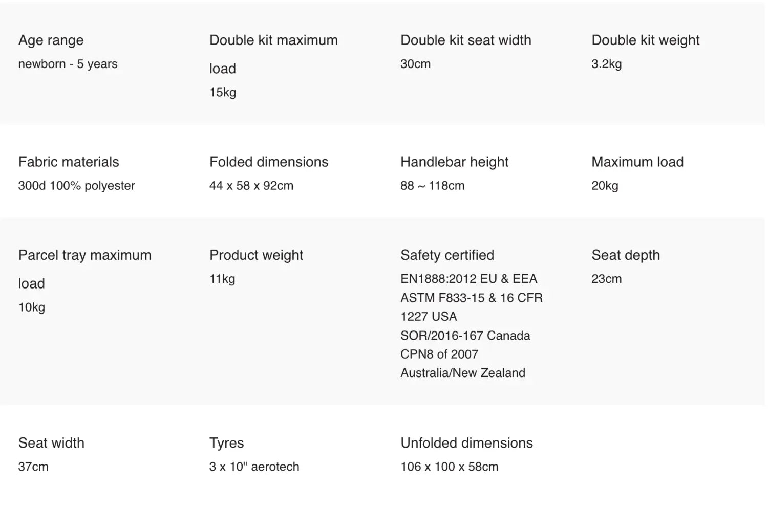The height and width of the screenshot is (532, 768).
Task: Click the 37cm Seat width value
Action: tap(33, 467)
